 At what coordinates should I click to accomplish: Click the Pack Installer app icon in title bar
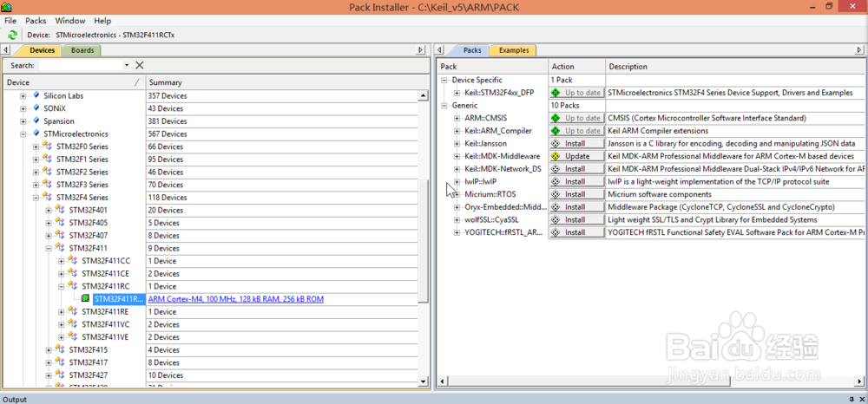pos(6,7)
